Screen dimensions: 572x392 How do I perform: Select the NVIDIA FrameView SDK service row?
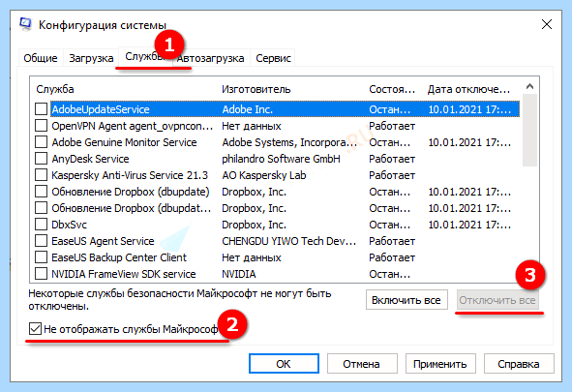click(x=277, y=274)
